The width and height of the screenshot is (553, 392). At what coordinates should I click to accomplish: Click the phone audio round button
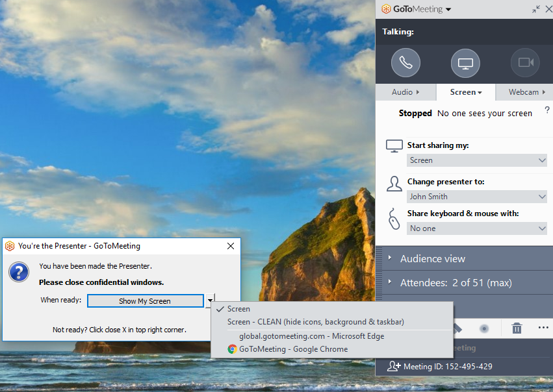coord(405,63)
